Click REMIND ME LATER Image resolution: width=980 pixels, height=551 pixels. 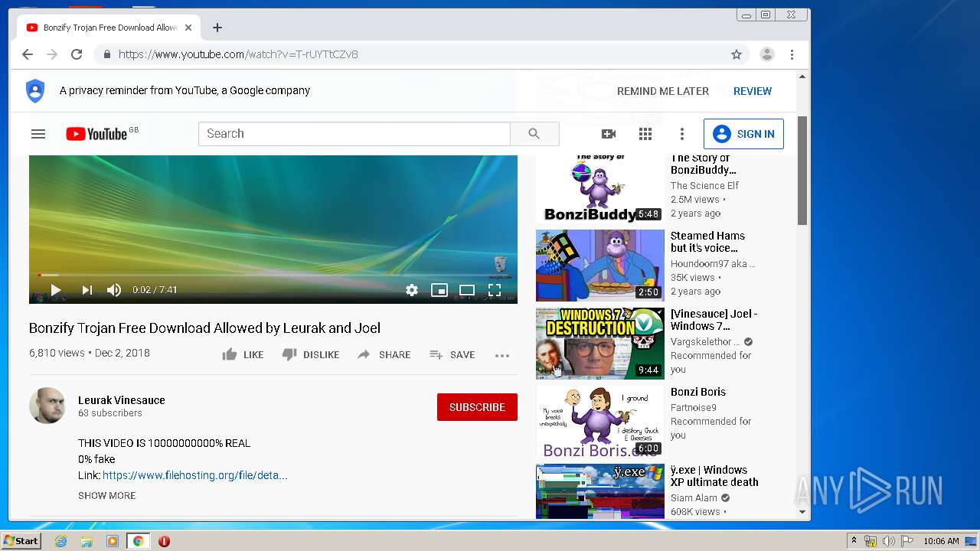pos(663,91)
